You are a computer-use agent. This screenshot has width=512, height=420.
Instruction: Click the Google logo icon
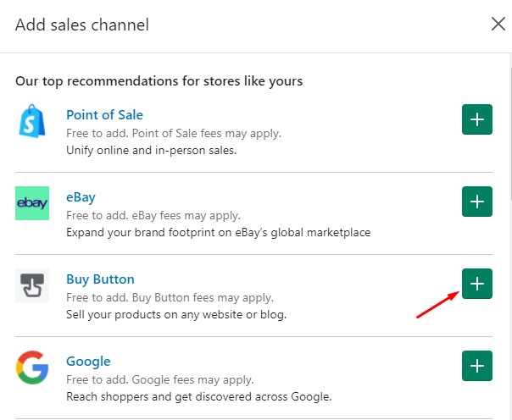tap(32, 367)
